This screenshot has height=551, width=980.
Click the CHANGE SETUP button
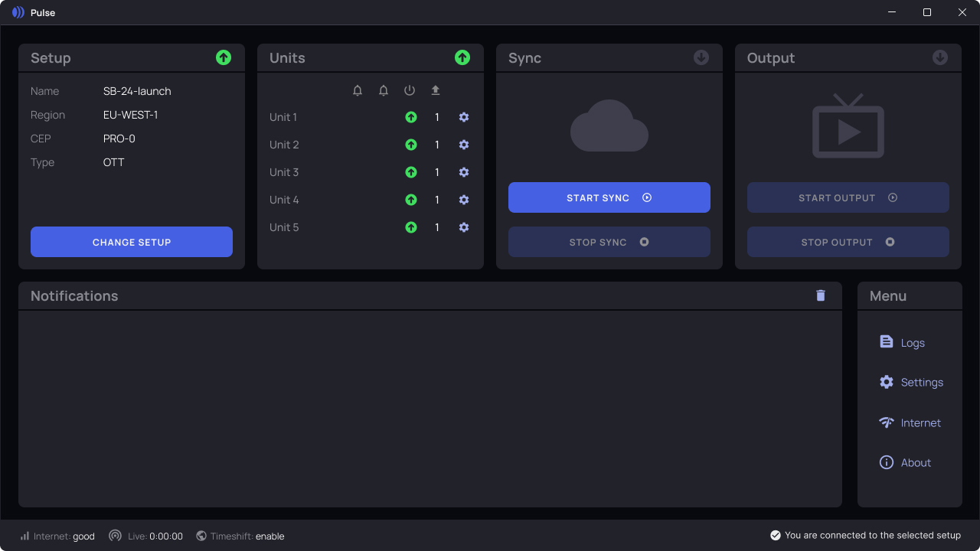point(132,242)
